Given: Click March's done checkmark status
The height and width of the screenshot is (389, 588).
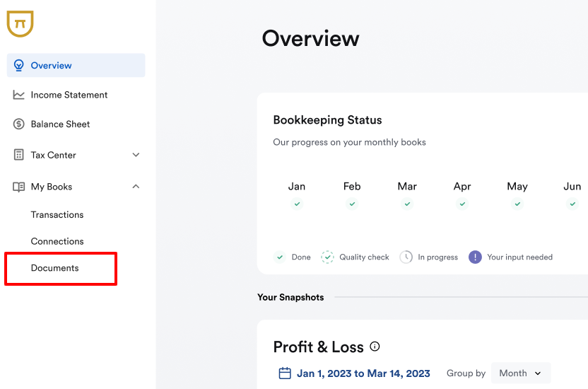Looking at the screenshot, I should tap(407, 204).
